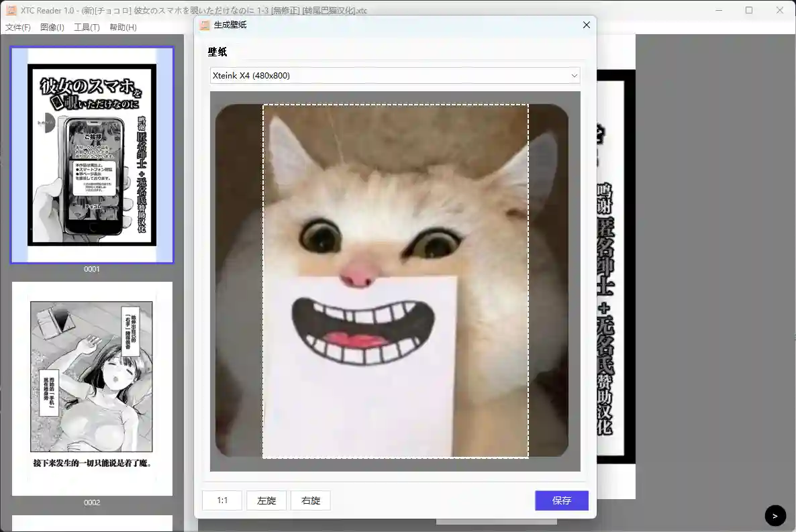
Task: Open the 工具(T) menu
Action: tap(87, 28)
